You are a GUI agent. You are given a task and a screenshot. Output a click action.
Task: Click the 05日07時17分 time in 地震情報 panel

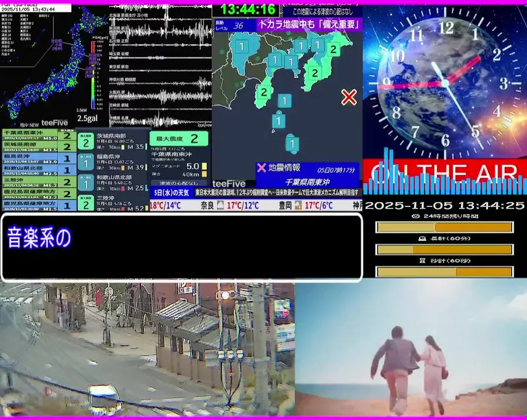[x=336, y=170]
